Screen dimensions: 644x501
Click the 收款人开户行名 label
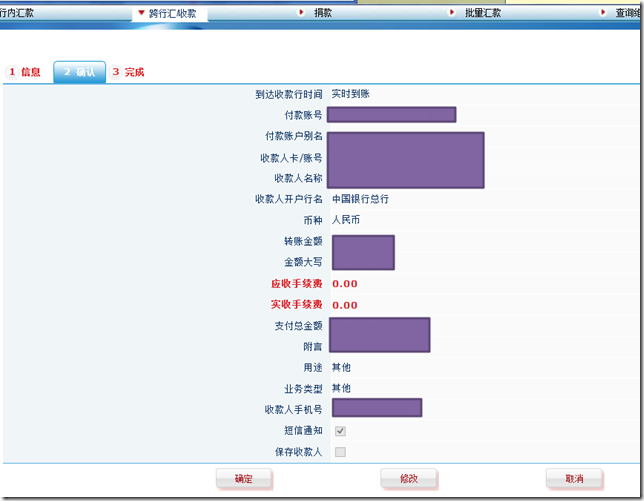[289, 199]
